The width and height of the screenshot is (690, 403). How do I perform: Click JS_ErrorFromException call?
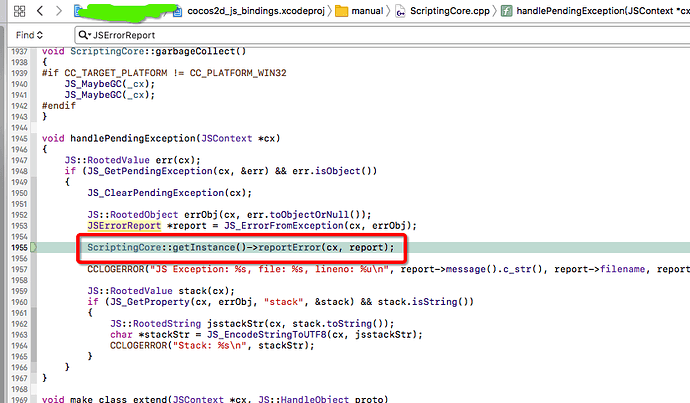click(284, 226)
